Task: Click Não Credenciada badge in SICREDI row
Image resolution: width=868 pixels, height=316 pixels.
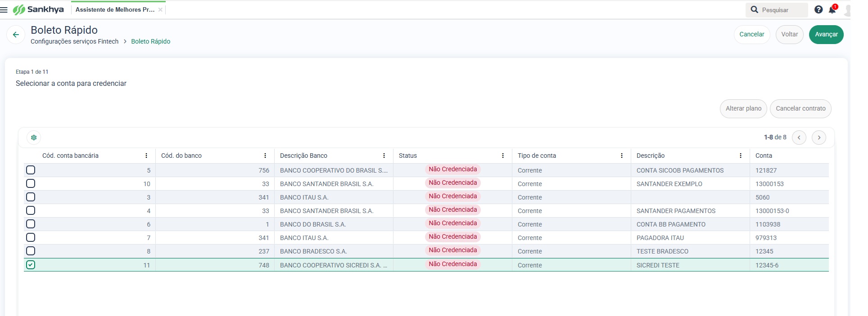Action: coord(452,264)
